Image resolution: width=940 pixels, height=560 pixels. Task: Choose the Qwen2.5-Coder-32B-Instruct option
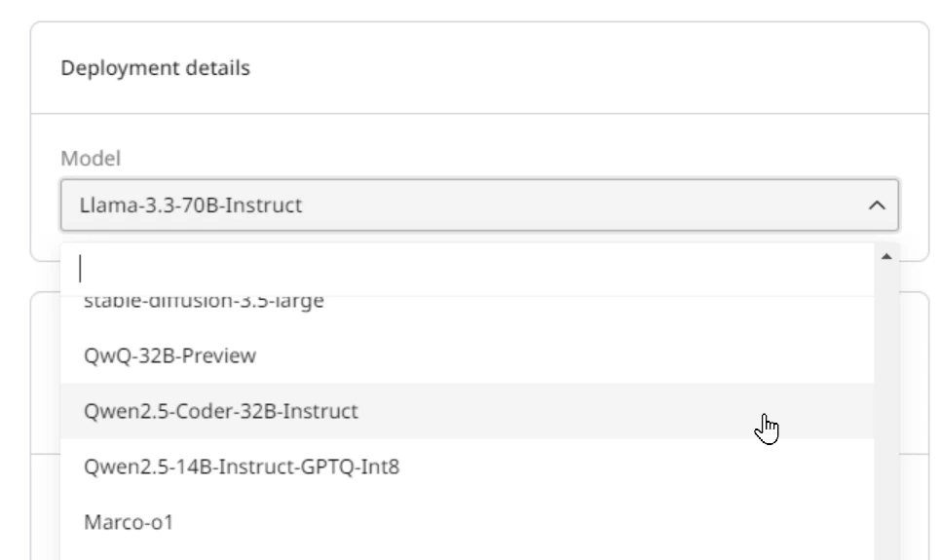click(x=467, y=411)
